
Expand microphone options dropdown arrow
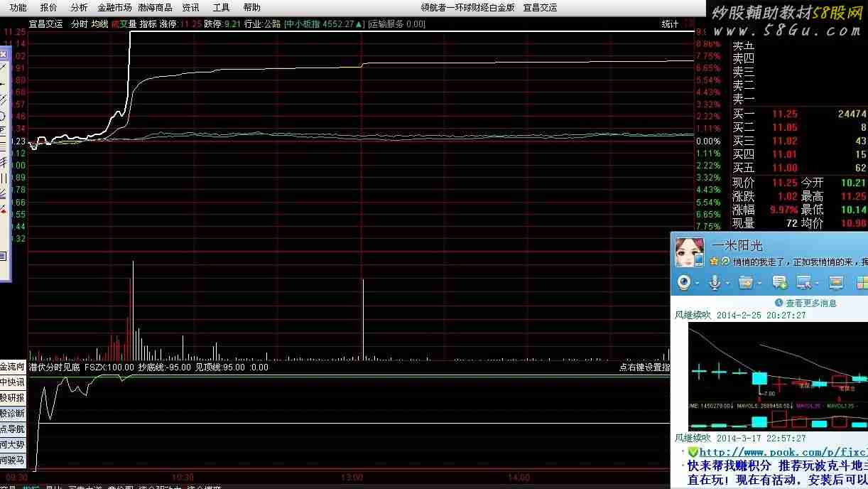pyautogui.click(x=727, y=284)
